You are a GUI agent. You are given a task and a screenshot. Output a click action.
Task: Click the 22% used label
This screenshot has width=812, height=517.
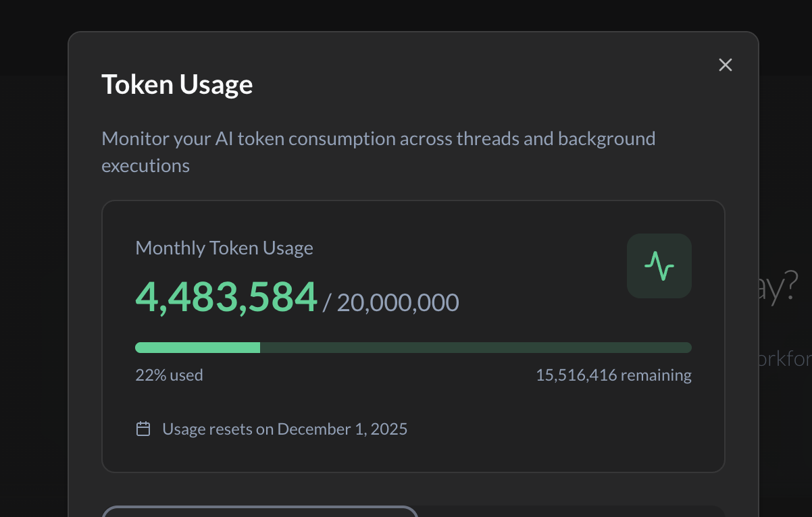169,375
